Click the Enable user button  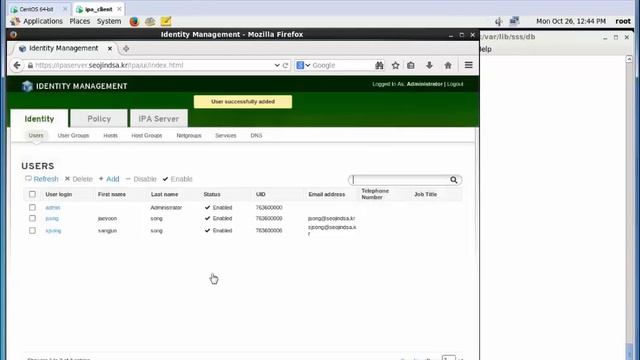coord(178,179)
